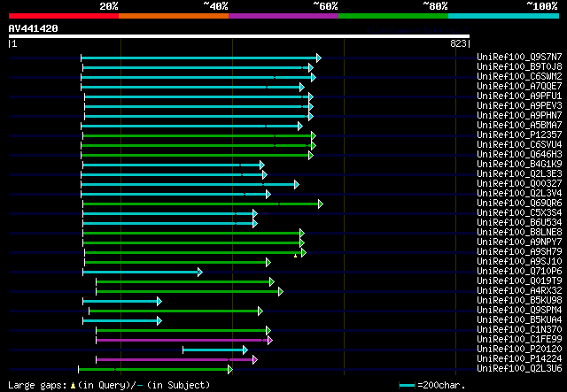This screenshot has height=392, width=567.
Task: Click the cyan ~100% identity legend segment
Action: pos(504,16)
